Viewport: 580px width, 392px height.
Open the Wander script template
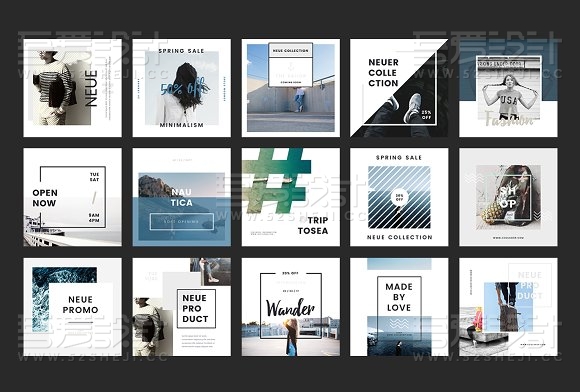pos(291,307)
